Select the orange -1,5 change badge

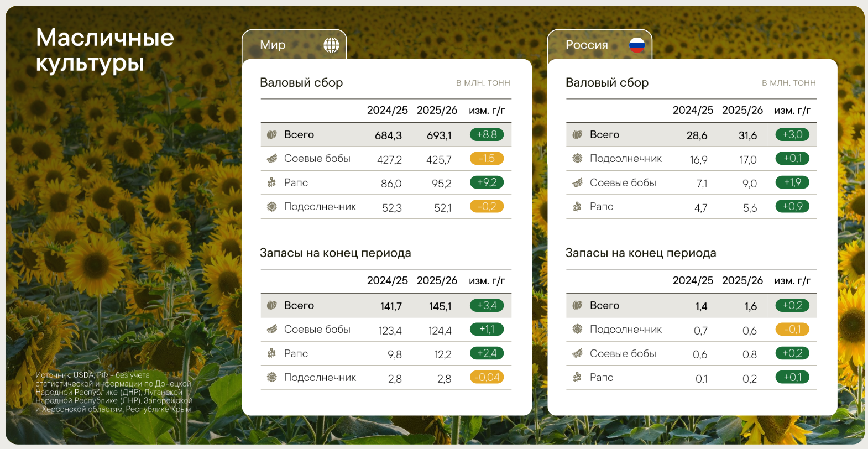click(487, 159)
